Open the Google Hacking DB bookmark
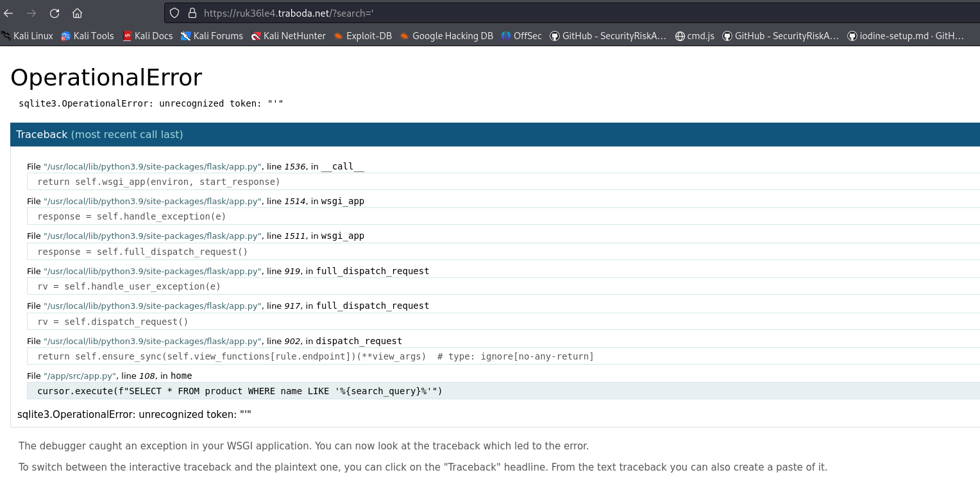The image size is (980, 486). pos(446,36)
